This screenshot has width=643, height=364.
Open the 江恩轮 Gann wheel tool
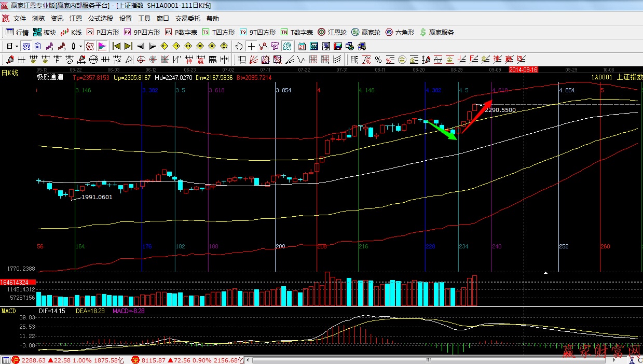tap(333, 32)
